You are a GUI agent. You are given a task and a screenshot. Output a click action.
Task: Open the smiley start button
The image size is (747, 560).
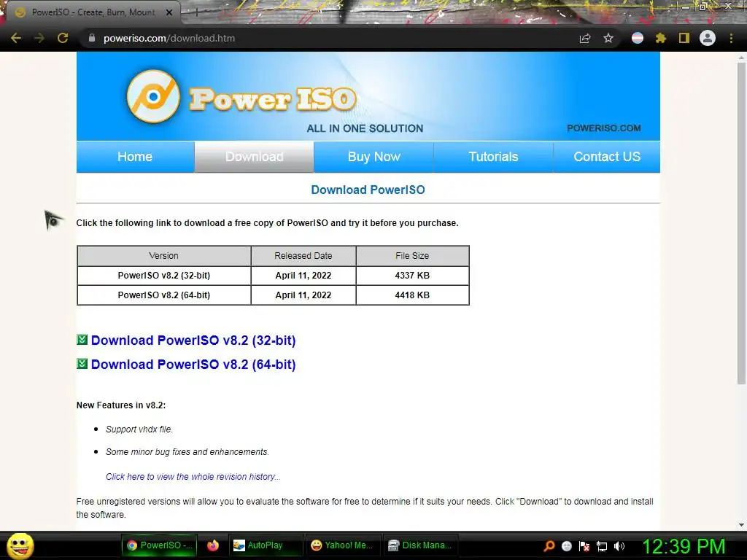pos(20,545)
